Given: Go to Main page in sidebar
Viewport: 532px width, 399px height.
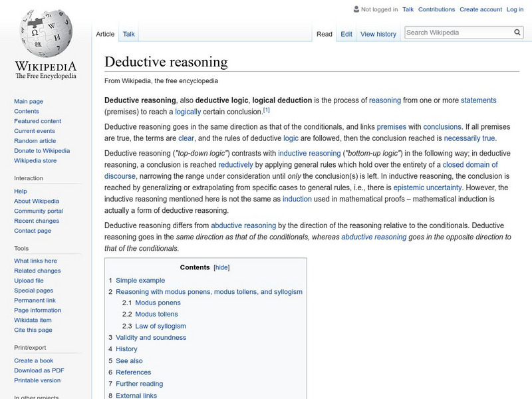Looking at the screenshot, I should click(x=29, y=101).
